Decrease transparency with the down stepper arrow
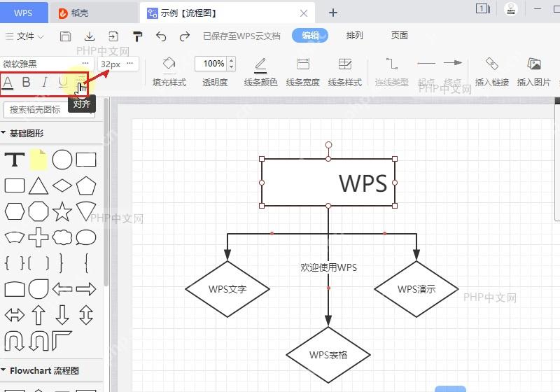Viewport: 560px width, 392px height. click(x=232, y=66)
